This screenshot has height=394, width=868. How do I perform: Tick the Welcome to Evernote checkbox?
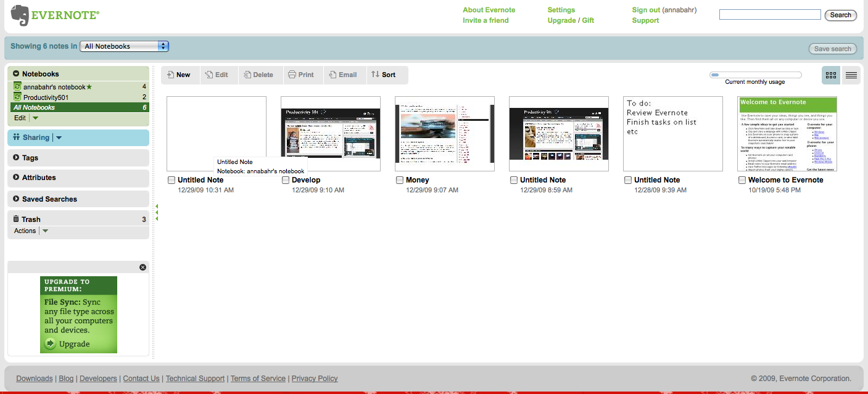pos(742,180)
